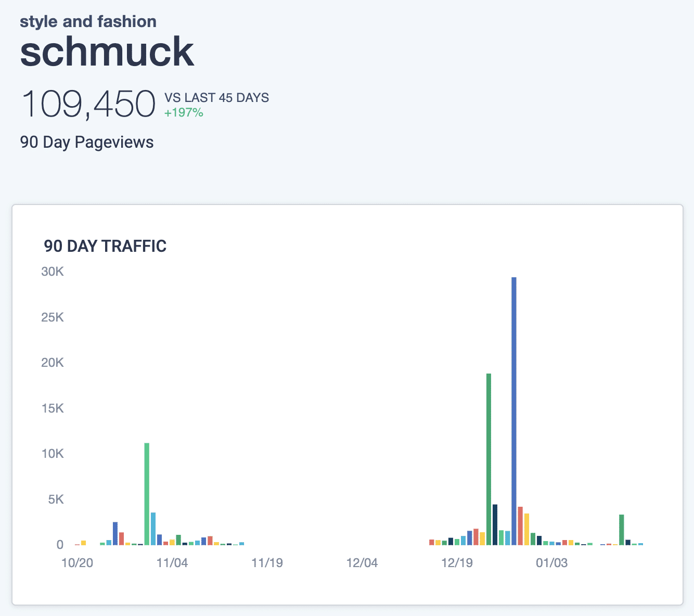Click the 10K y-axis label
694x616 pixels.
[x=53, y=454]
